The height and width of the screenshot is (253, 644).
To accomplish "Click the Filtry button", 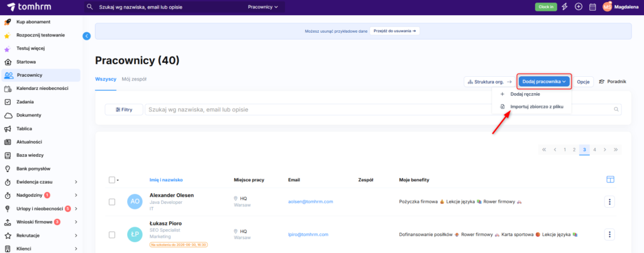I will (x=123, y=110).
